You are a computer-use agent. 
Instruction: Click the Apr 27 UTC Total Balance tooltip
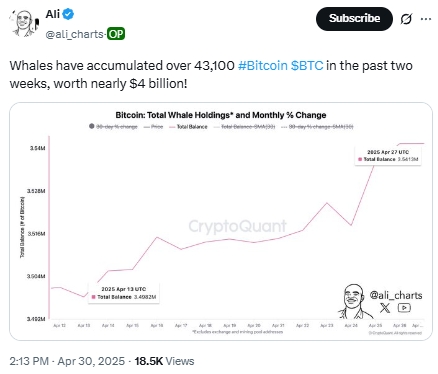point(388,156)
